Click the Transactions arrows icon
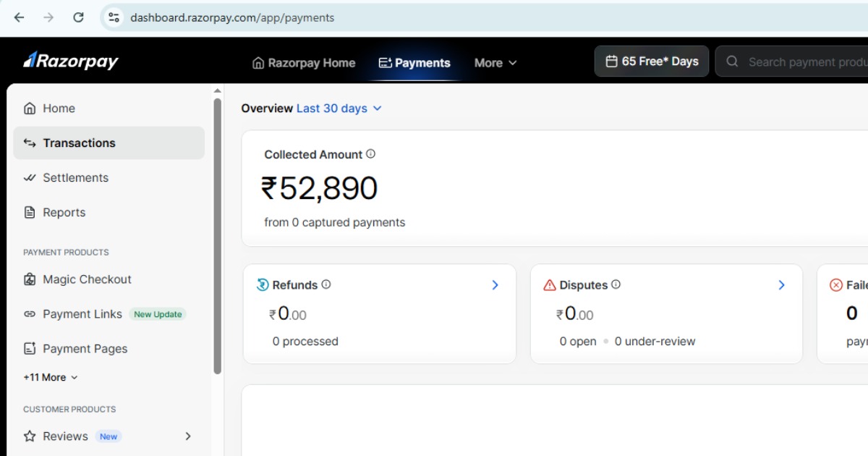The image size is (868, 456). point(30,143)
